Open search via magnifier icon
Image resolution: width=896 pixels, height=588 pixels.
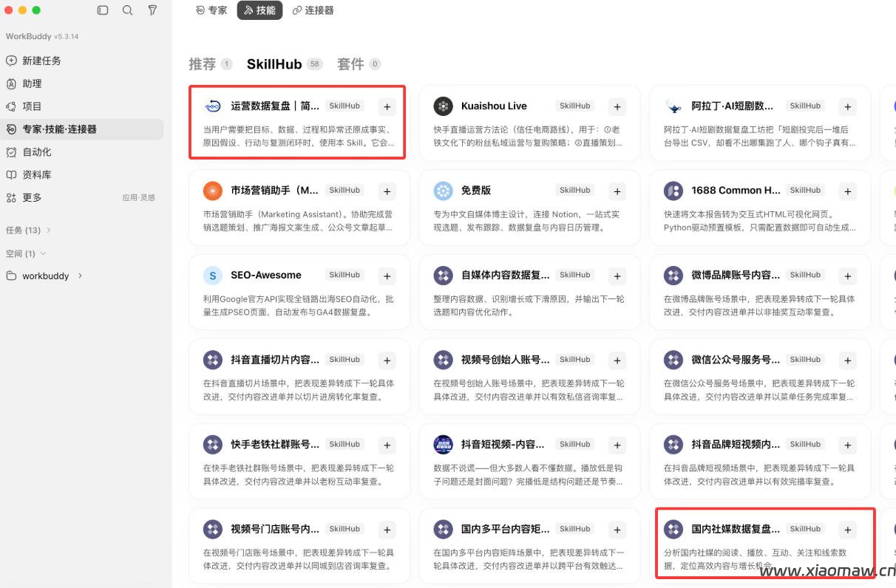pos(128,10)
